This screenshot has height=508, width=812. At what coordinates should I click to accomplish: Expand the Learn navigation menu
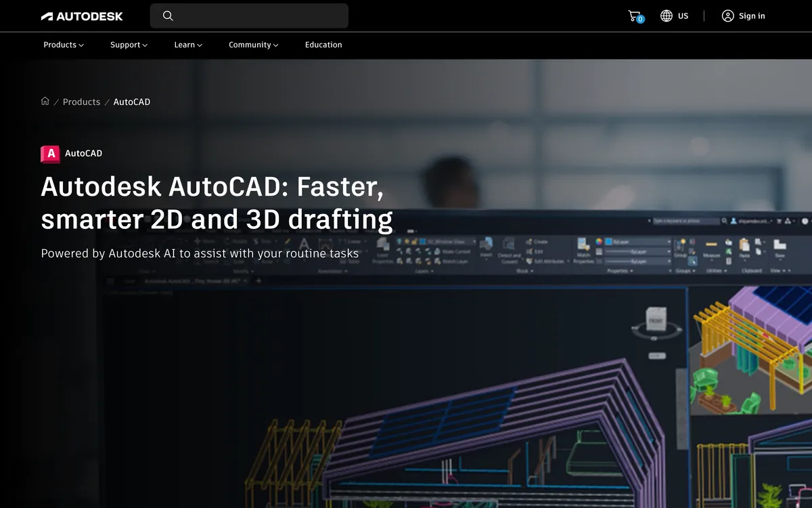pyautogui.click(x=188, y=45)
